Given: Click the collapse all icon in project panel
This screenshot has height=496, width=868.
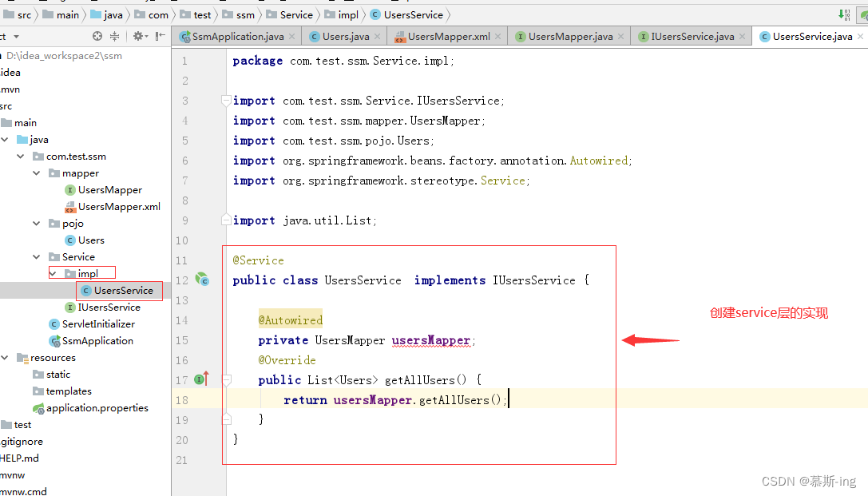Looking at the screenshot, I should pos(115,36).
